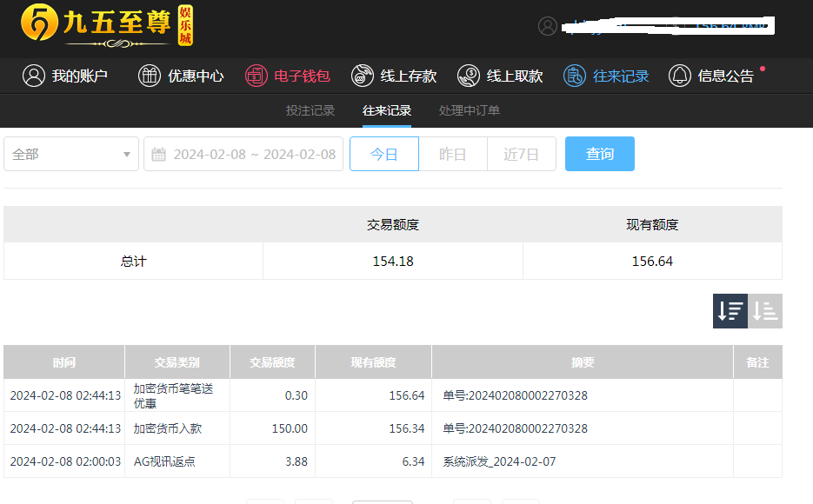The image size is (813, 504).
Task: Click the 往来记录 records icon
Action: [575, 76]
